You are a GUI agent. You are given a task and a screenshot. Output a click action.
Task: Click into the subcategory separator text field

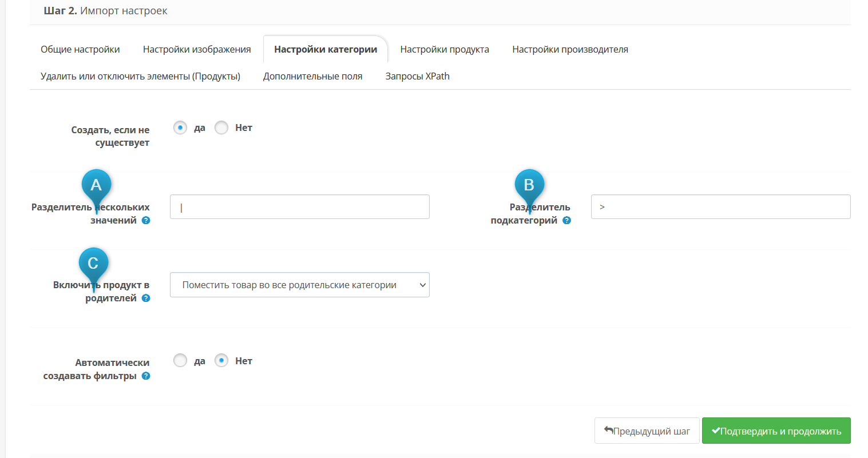click(x=720, y=207)
